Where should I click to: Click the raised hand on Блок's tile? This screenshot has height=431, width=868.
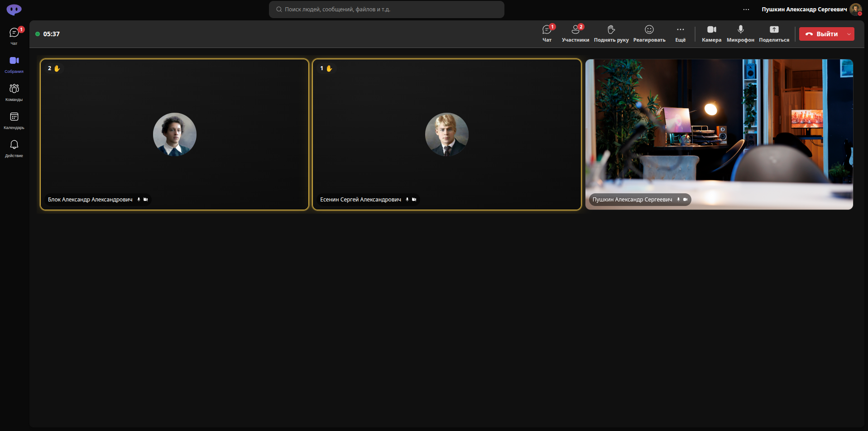click(57, 68)
